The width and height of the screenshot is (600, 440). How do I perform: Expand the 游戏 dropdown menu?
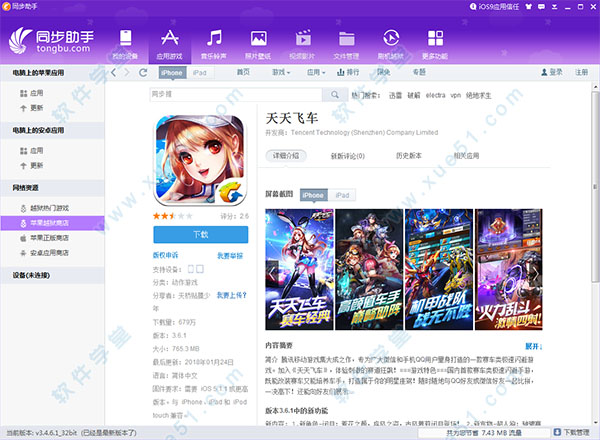click(x=281, y=73)
